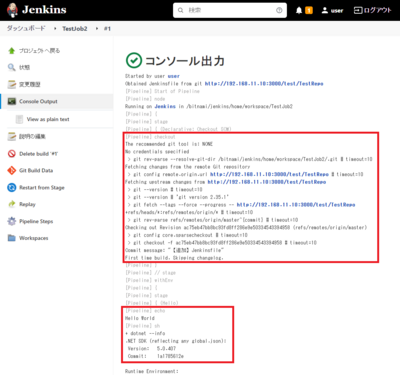Viewport: 400px width, 375px height.
Task: Click the logout button in header
Action: pos(372,10)
